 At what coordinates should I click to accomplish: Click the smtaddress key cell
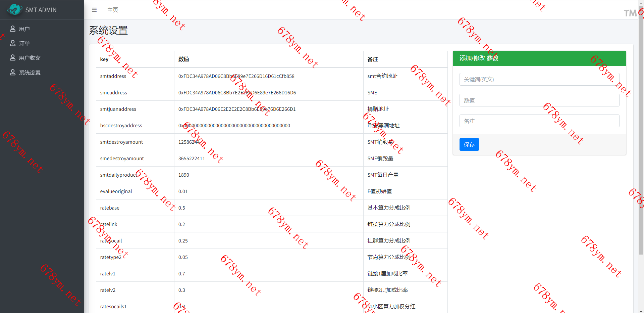(x=113, y=76)
